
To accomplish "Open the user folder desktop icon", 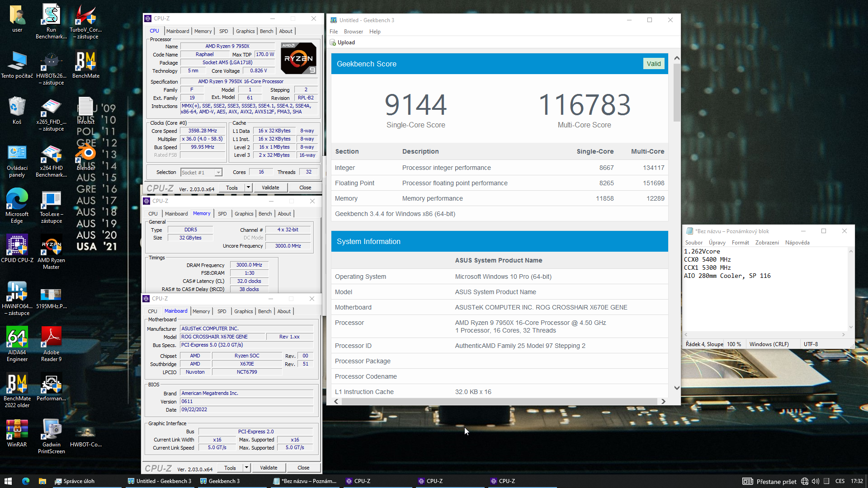I will coord(17,19).
